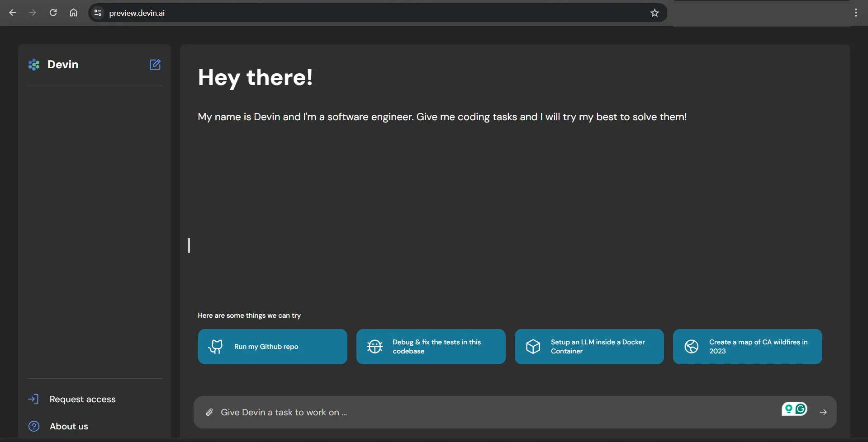The height and width of the screenshot is (442, 868).
Task: Go to the browser home page
Action: 73,13
